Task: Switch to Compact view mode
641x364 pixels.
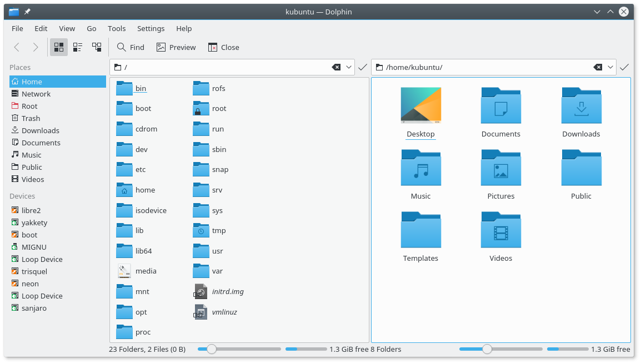Action: coord(77,47)
